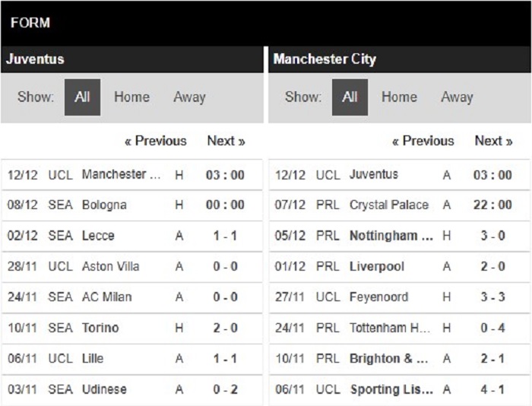The image size is (532, 406).
Task: Open Juventus match against Aston Villa
Action: [131, 266]
